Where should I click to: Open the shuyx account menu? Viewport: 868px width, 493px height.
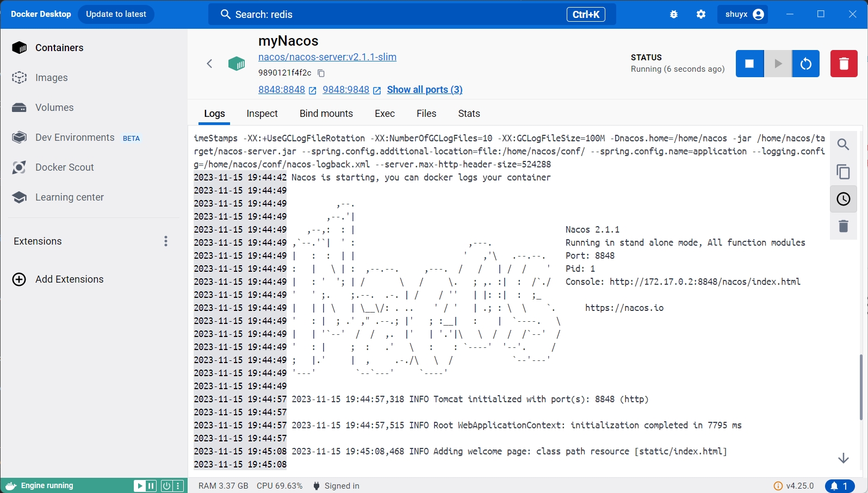point(744,15)
